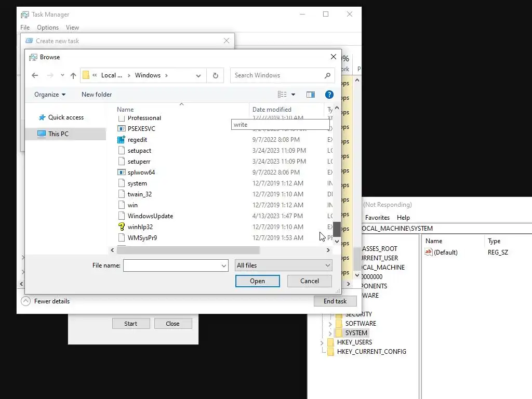The height and width of the screenshot is (399, 532).
Task: Click the Refresh button in address bar
Action: tap(216, 75)
